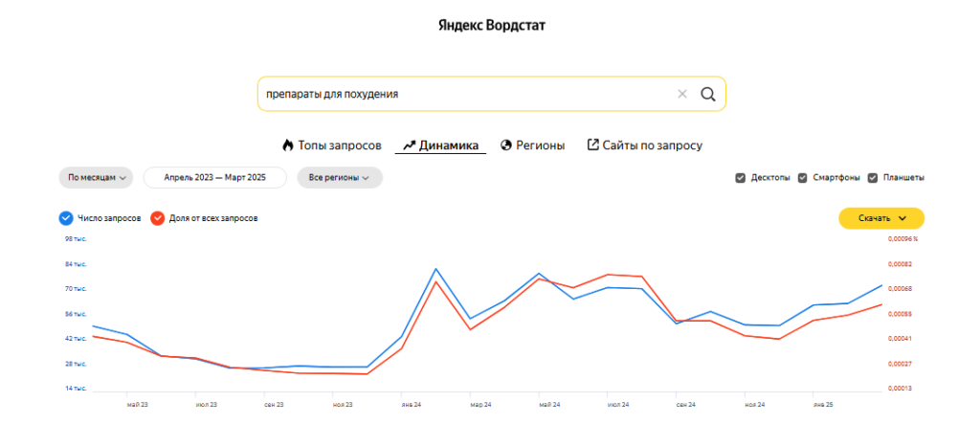Image resolution: width=980 pixels, height=424 pixels.
Task: Switch to the Динамика tab
Action: [x=440, y=145]
